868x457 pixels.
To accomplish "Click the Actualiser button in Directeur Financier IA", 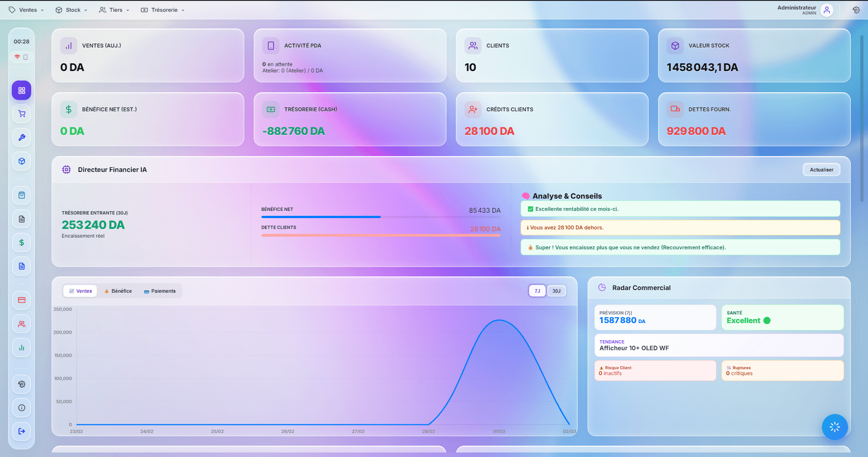I will pyautogui.click(x=821, y=169).
